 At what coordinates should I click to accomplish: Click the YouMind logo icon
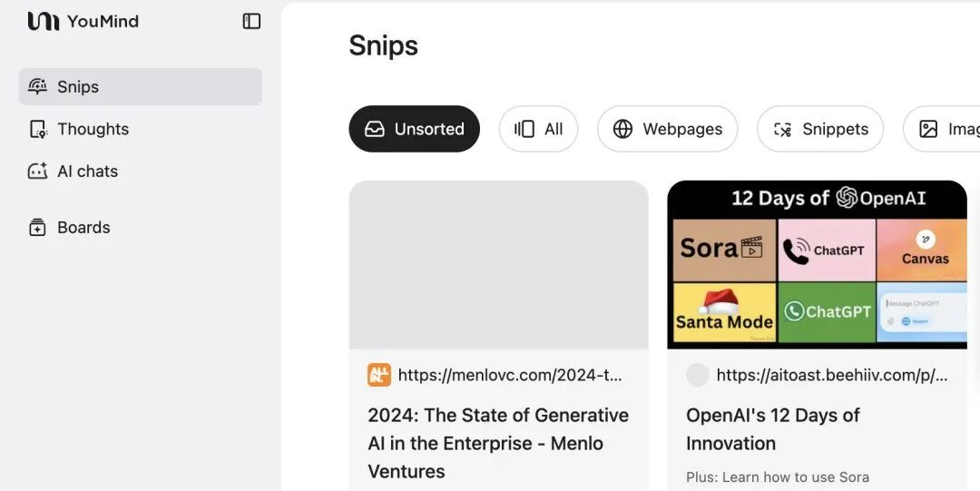[x=44, y=21]
